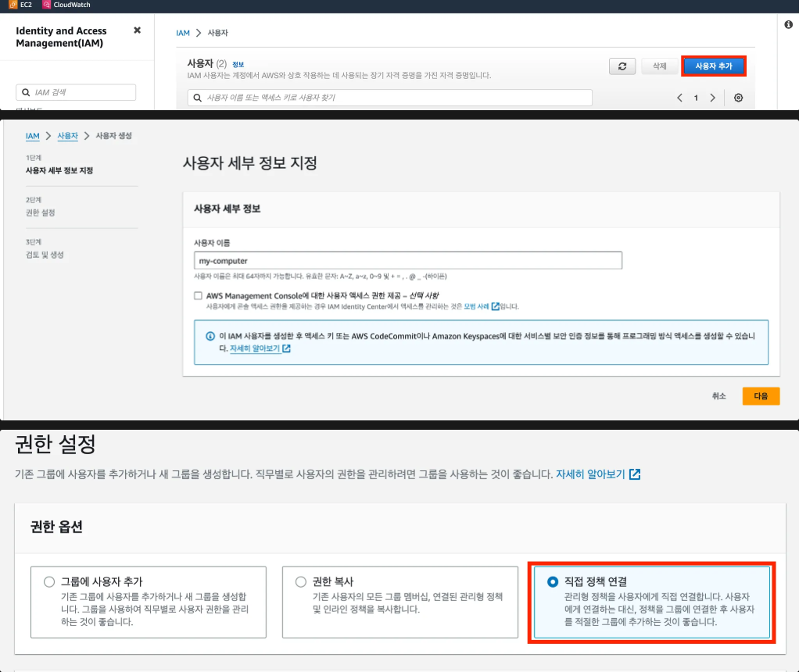The width and height of the screenshot is (799, 672).
Task: Open the EC2 service shortcut
Action: click(x=20, y=5)
